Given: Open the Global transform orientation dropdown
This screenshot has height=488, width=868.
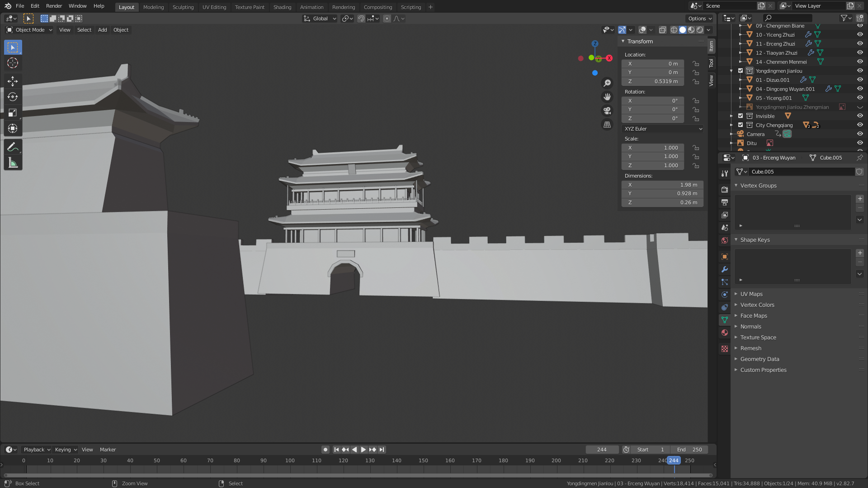Looking at the screenshot, I should pos(320,19).
